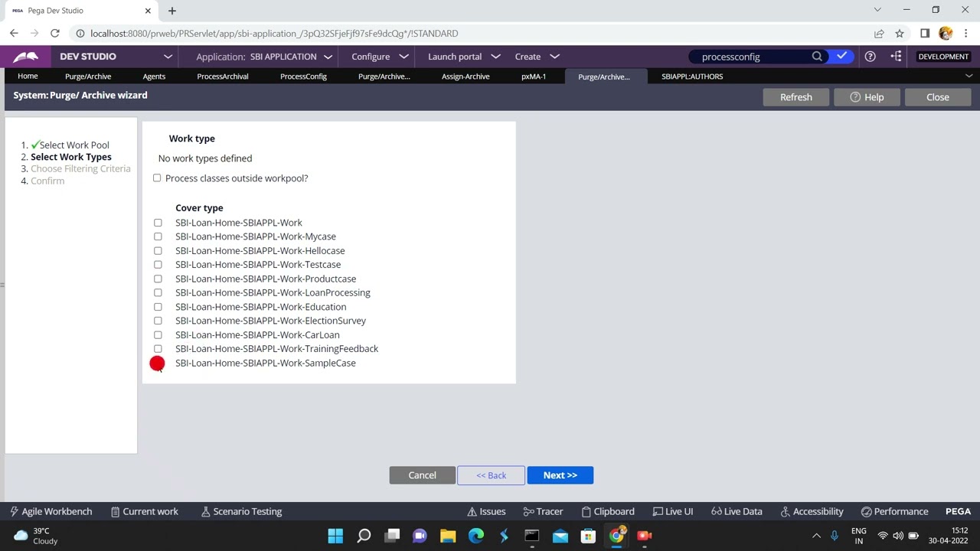Open the help question mark icon
The height and width of the screenshot is (551, 980).
pyautogui.click(x=871, y=57)
